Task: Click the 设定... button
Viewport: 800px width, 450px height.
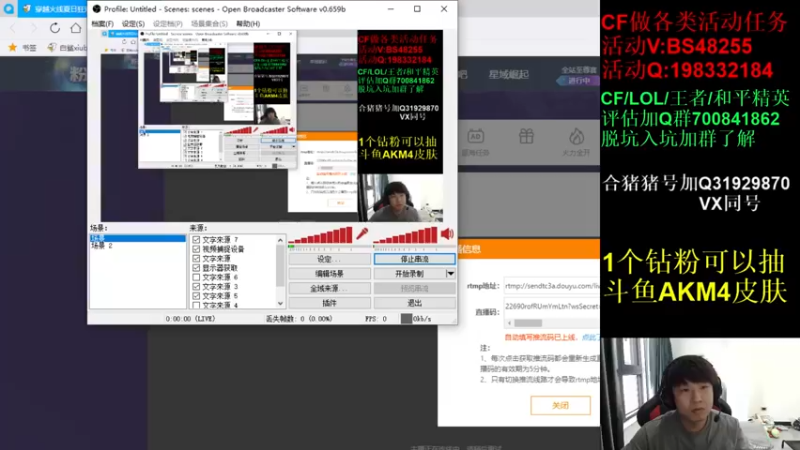Action: 330,259
